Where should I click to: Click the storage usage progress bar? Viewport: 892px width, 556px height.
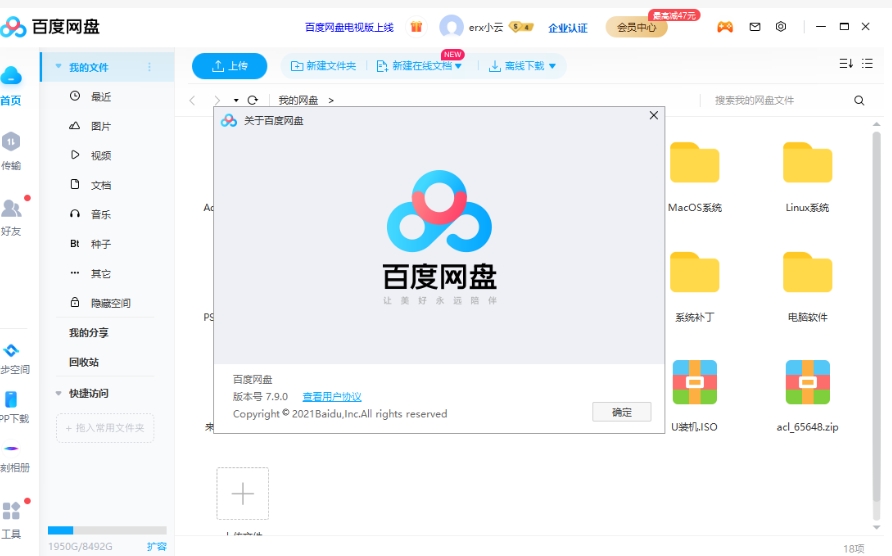(x=107, y=530)
